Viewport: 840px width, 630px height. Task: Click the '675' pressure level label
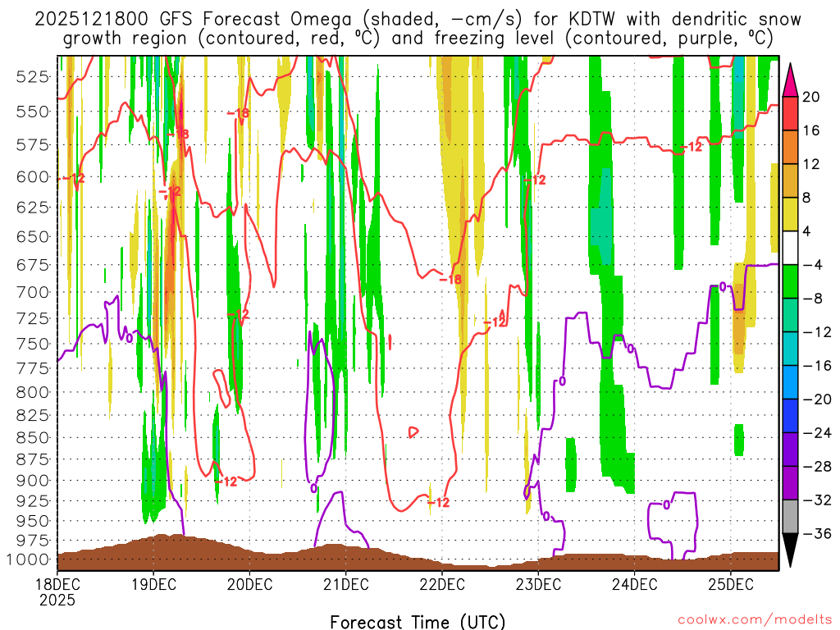tap(33, 265)
